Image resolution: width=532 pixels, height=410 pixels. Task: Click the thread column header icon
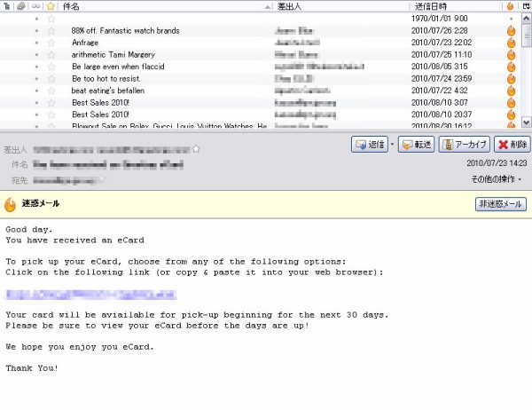pyautogui.click(x=7, y=6)
